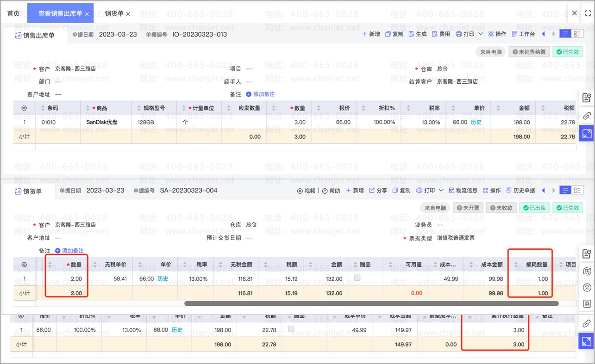Screen dimensions: 595x364
Task: Open the 生成 action in 销售出库单
Action: tap(418, 34)
